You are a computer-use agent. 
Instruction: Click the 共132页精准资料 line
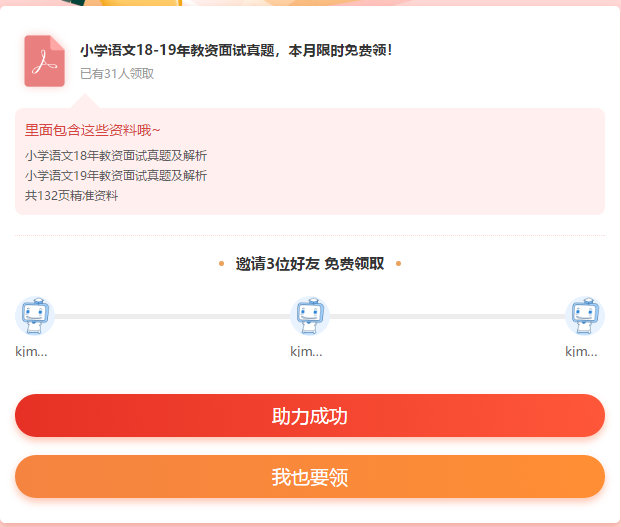(72, 195)
